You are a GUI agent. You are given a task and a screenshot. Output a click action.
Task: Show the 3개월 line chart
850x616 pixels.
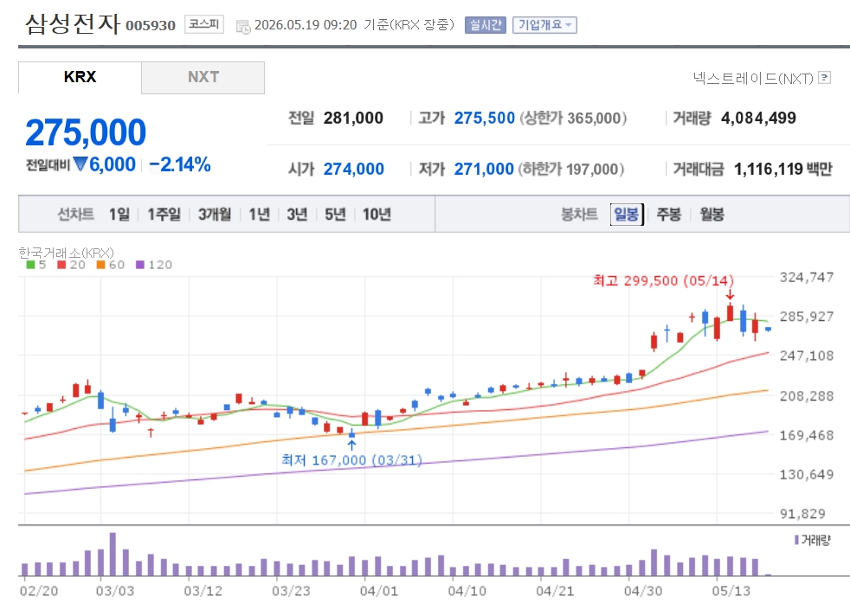215,214
